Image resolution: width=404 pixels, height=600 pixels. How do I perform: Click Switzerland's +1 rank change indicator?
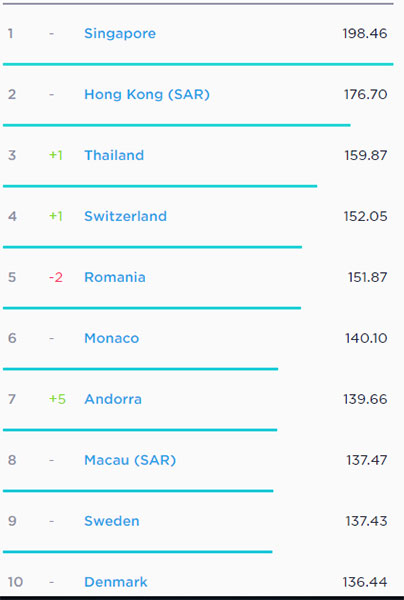(x=56, y=216)
